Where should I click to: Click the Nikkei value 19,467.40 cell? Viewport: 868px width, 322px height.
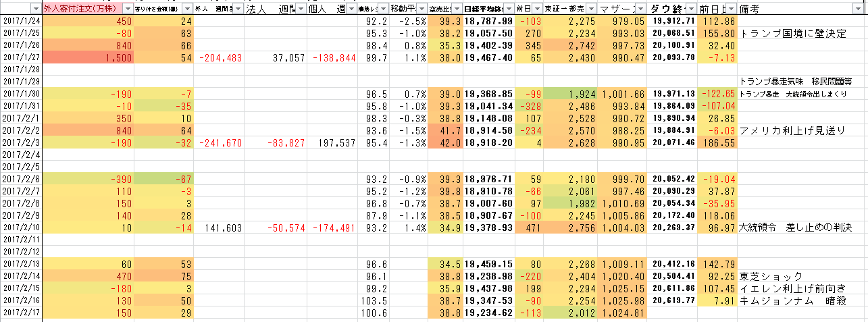click(x=488, y=57)
